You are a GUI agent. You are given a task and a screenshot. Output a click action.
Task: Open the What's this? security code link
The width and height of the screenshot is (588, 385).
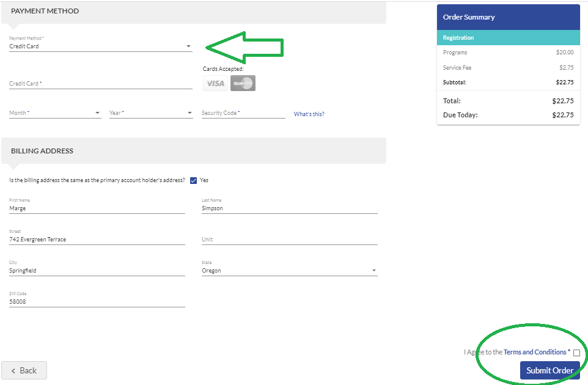(x=309, y=114)
